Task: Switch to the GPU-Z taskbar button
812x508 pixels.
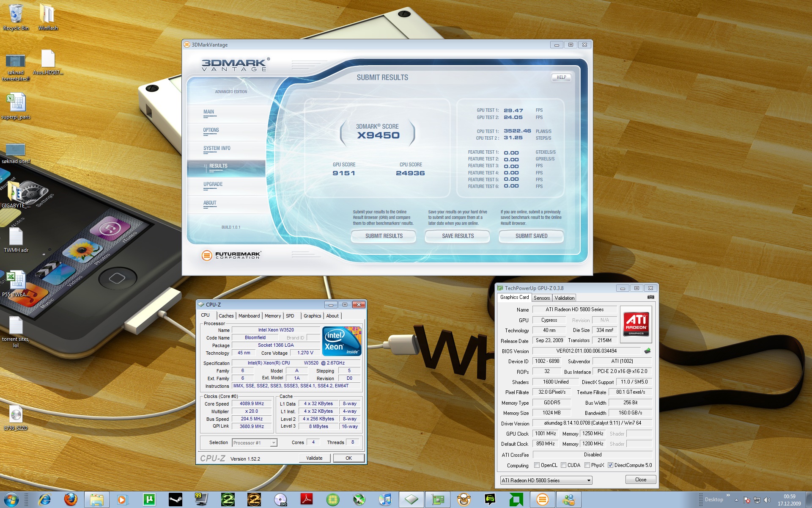Action: click(x=438, y=500)
